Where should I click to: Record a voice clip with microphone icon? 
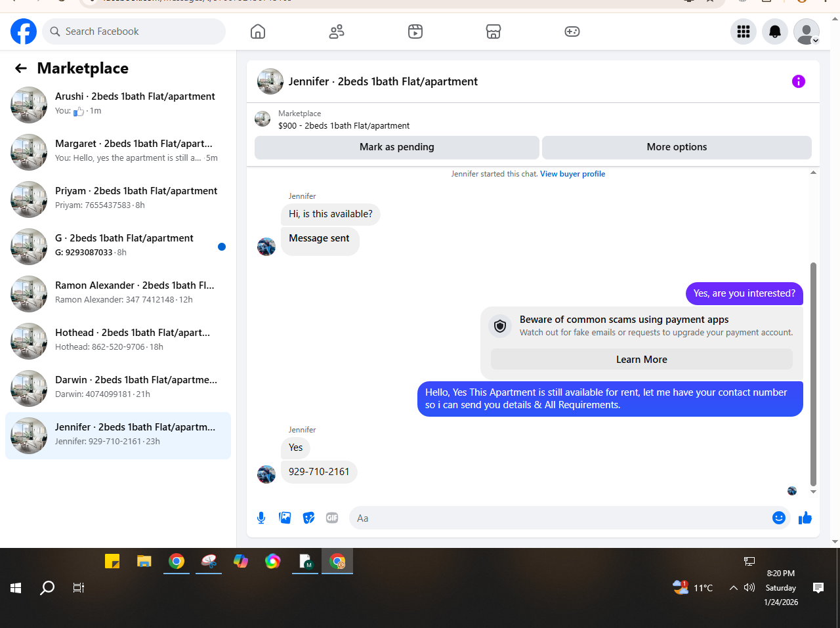pyautogui.click(x=261, y=518)
